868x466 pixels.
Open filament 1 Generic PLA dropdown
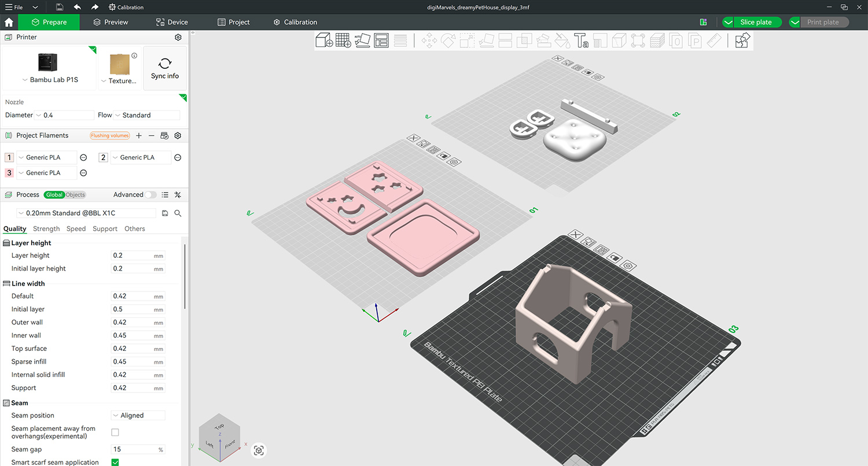(x=47, y=157)
